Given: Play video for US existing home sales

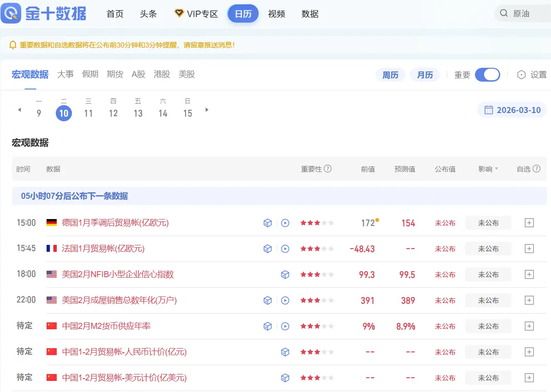Looking at the screenshot, I should click(285, 301).
